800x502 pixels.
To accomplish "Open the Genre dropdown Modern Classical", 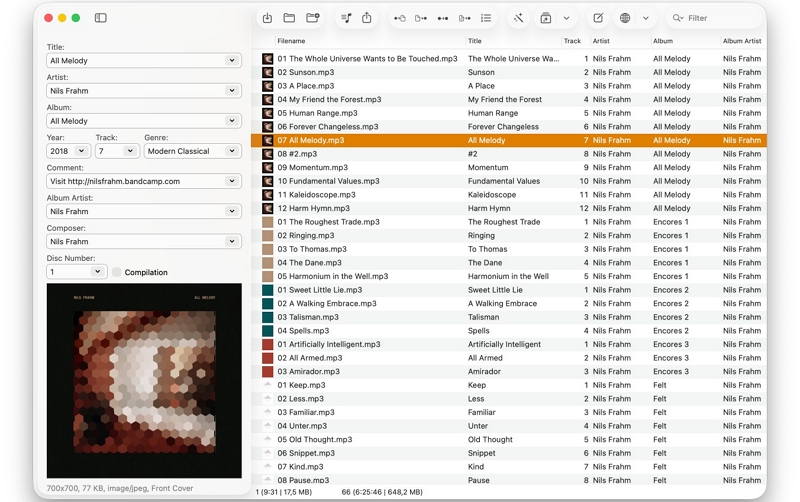I will (232, 151).
